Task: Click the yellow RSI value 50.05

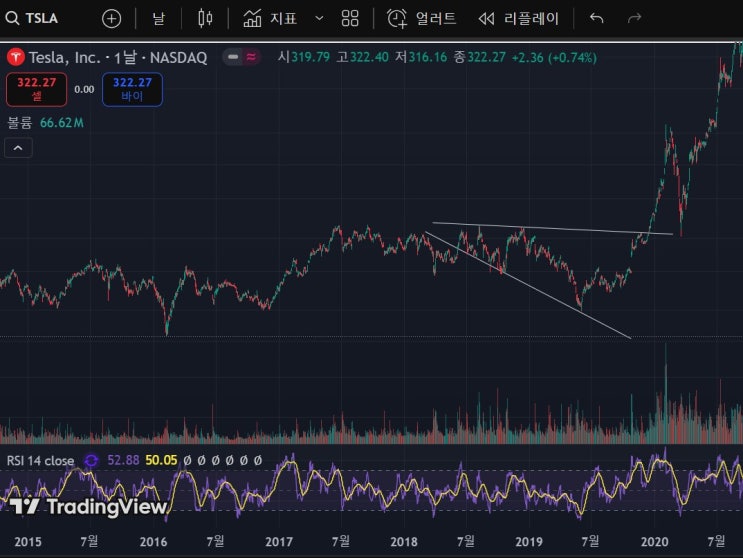Action: point(161,460)
